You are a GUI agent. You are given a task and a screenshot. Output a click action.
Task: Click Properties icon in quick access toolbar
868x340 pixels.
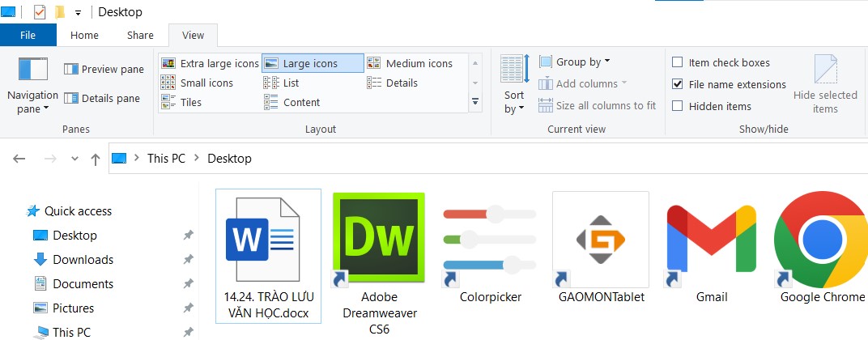40,11
